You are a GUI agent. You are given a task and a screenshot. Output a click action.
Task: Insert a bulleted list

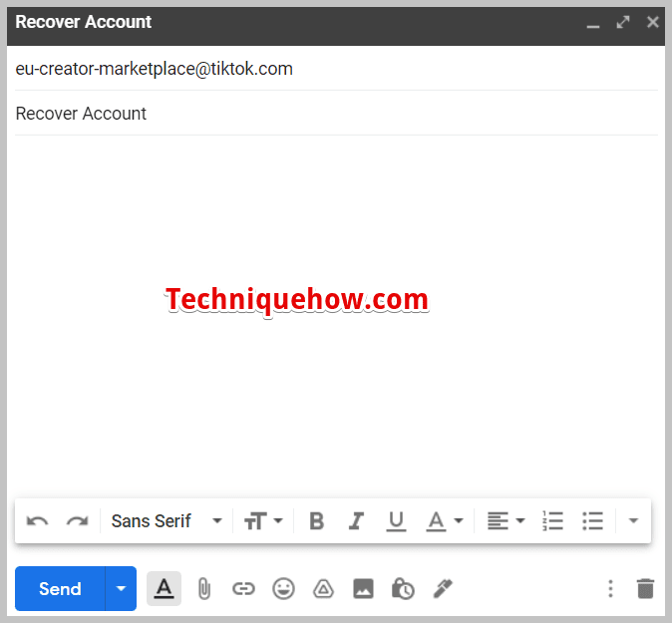(592, 521)
